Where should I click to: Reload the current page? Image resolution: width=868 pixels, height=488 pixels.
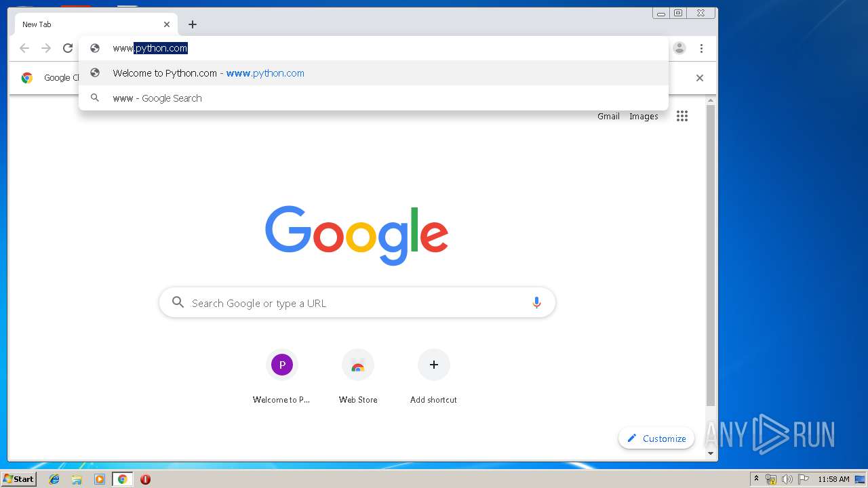68,48
